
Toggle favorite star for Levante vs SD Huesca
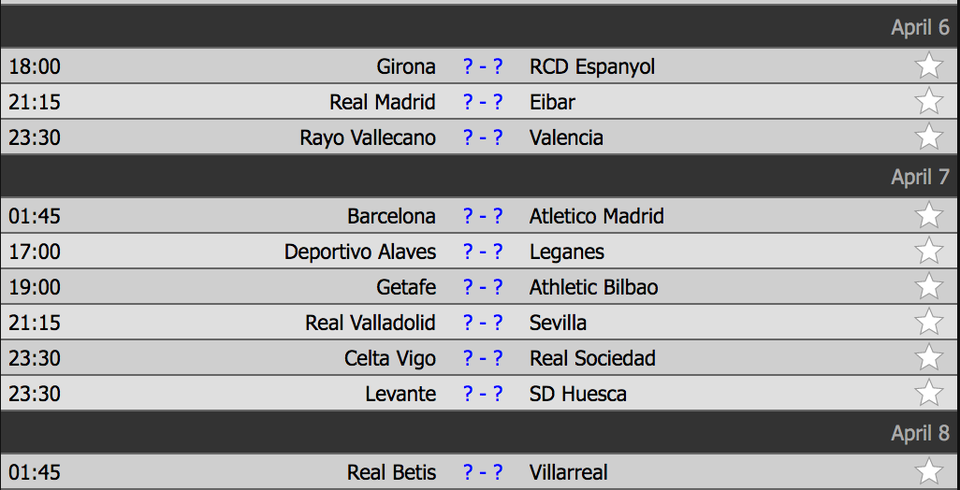point(929,393)
